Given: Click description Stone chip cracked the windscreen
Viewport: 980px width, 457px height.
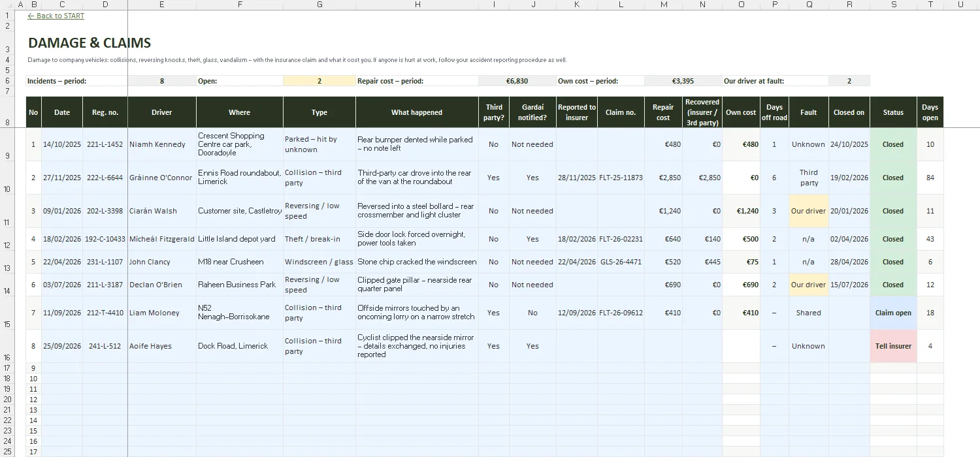Looking at the screenshot, I should 417,262.
